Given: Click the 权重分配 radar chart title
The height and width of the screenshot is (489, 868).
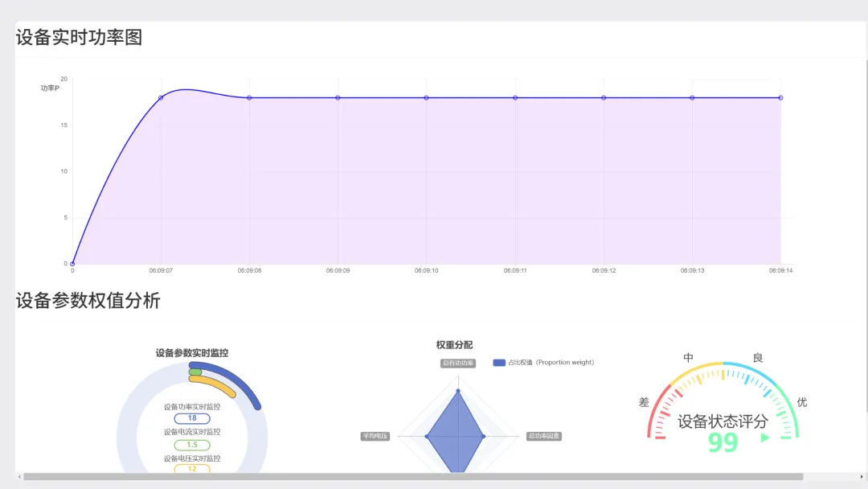Looking at the screenshot, I should coord(454,345).
